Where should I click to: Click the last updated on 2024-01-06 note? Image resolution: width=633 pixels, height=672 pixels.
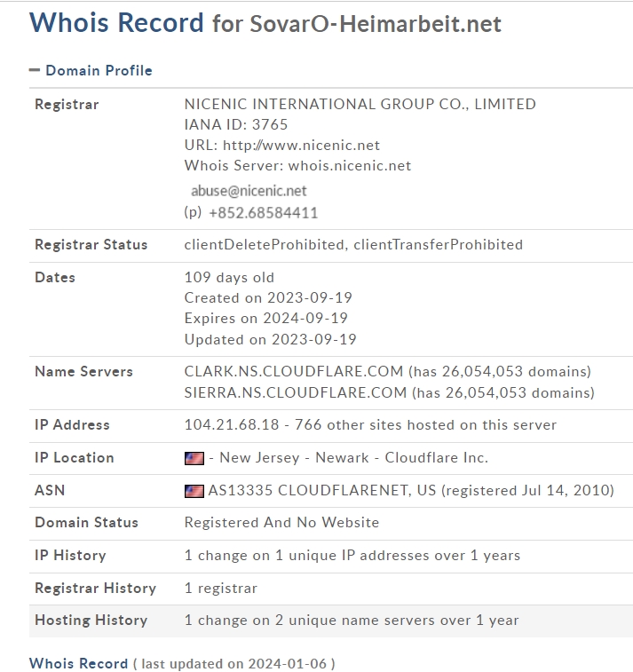[x=234, y=663]
